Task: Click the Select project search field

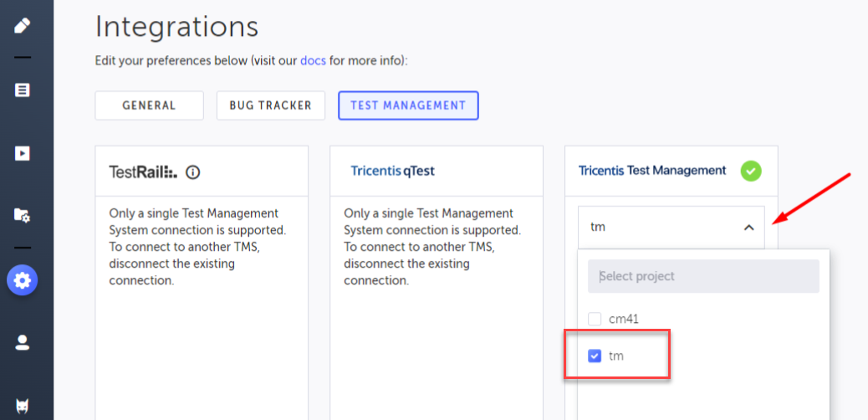Action: 702,276
